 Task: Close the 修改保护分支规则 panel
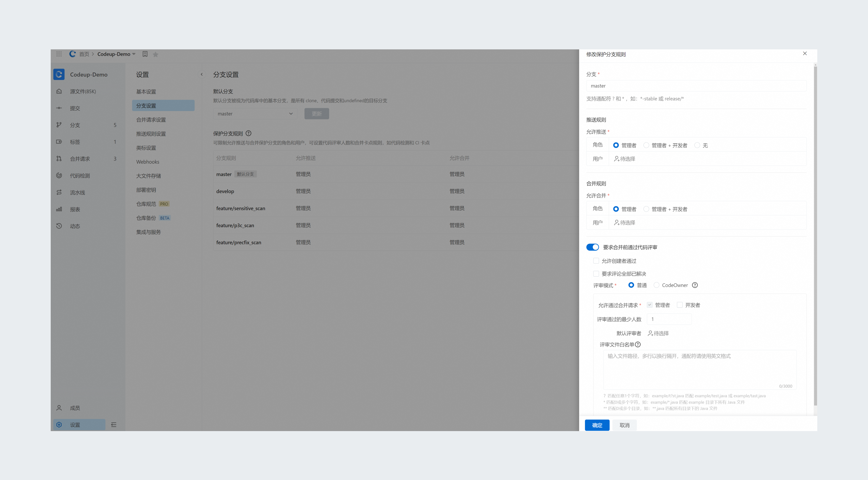(805, 53)
